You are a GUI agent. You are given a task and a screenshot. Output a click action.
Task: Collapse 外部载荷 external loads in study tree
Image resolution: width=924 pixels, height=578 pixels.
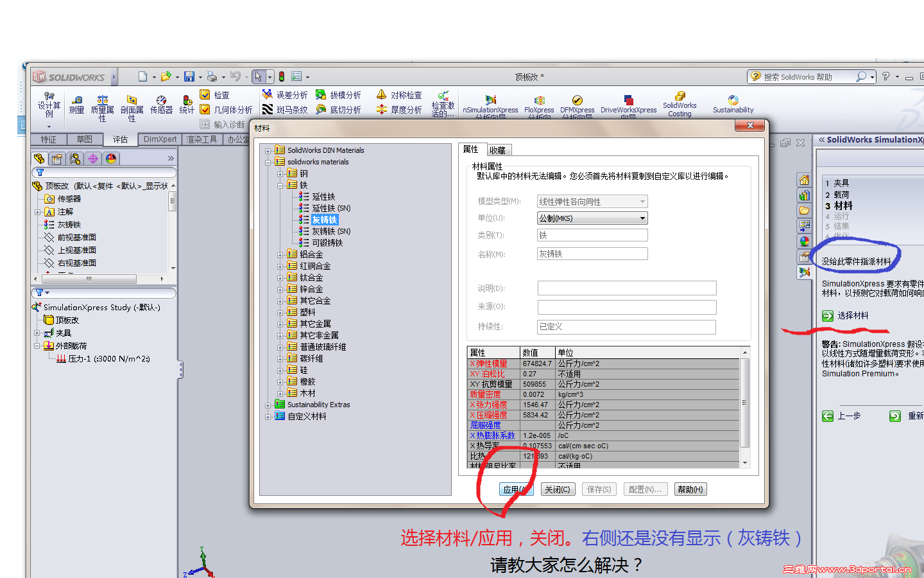click(37, 346)
